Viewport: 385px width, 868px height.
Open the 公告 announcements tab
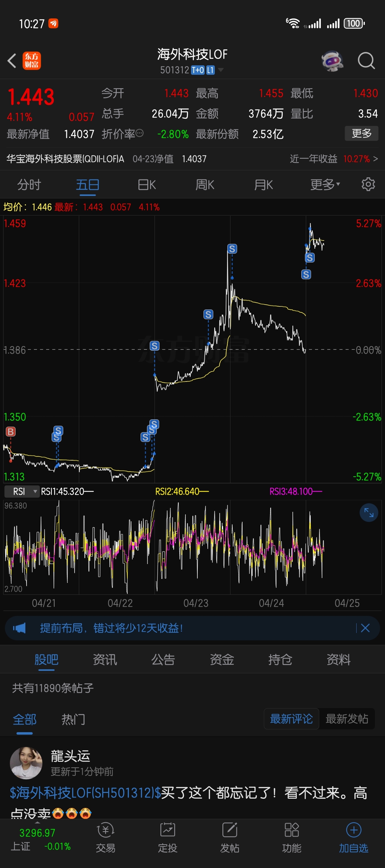pos(163,660)
